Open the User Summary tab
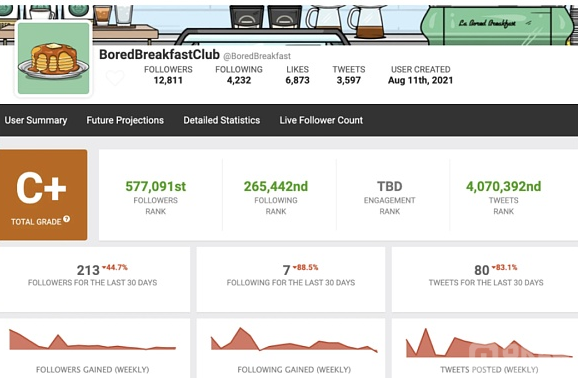This screenshot has height=378, width=578. (x=36, y=120)
